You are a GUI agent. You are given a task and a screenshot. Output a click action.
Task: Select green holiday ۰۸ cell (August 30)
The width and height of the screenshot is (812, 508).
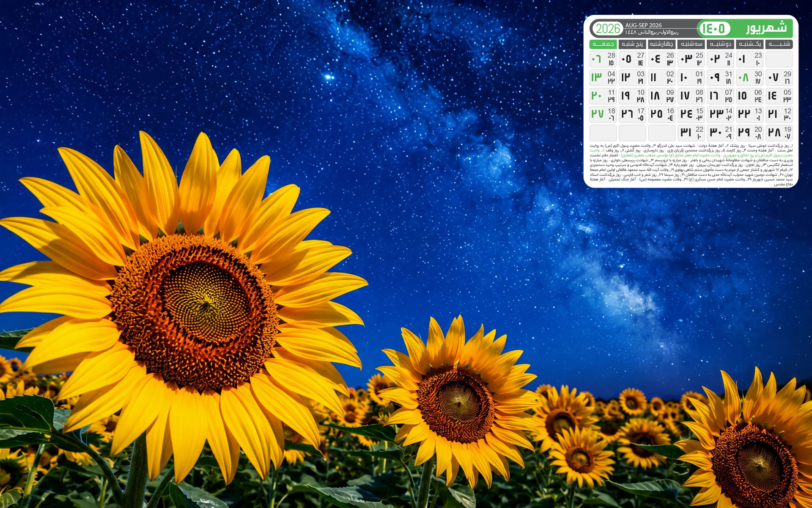tap(750, 77)
